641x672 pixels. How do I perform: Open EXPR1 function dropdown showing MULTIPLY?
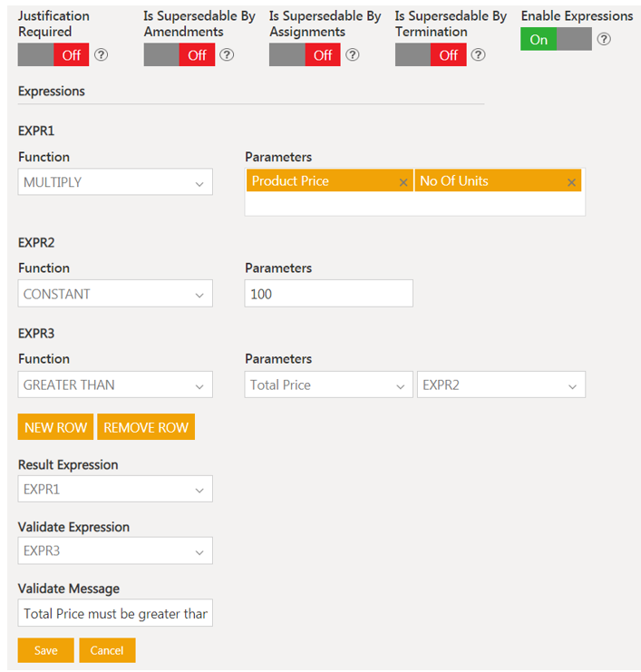click(115, 182)
